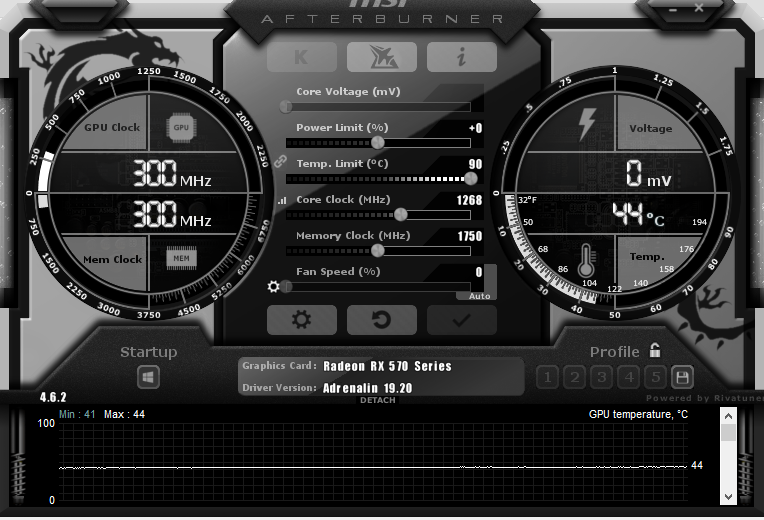Open settings with the gear button

pyautogui.click(x=301, y=320)
